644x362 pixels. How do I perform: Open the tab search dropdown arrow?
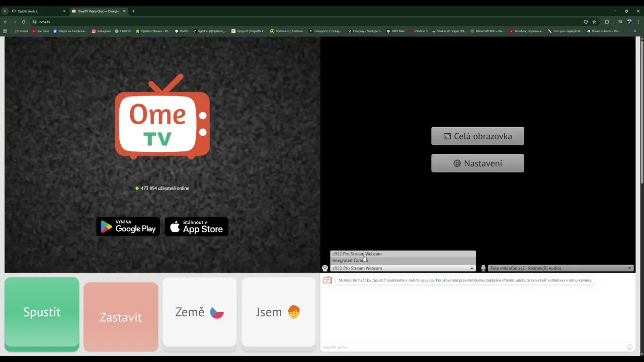tap(5, 11)
